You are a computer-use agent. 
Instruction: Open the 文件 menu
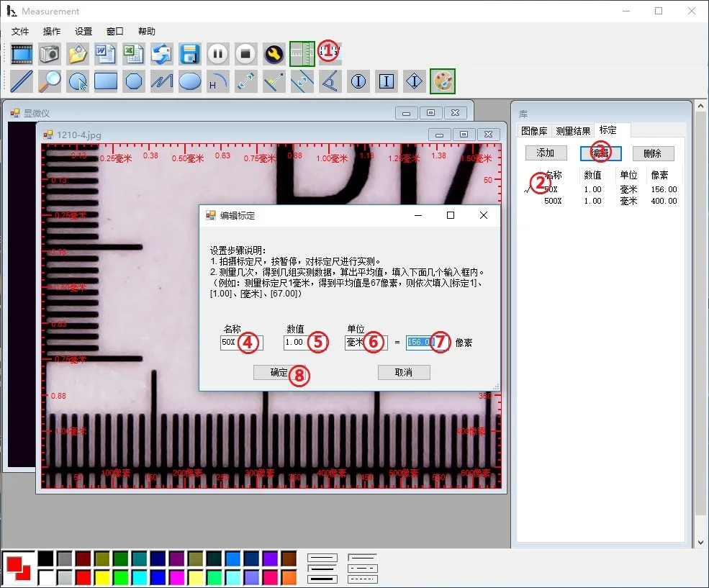tap(20, 31)
